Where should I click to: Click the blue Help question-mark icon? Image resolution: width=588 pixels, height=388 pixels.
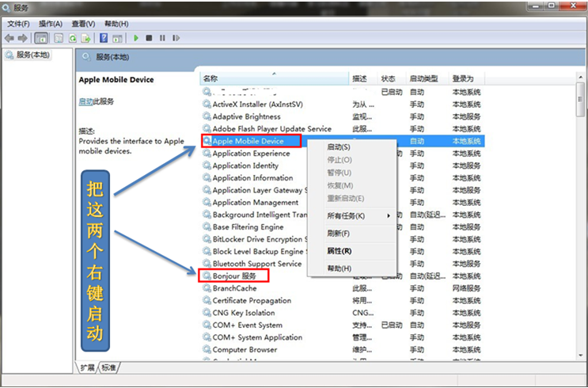104,38
